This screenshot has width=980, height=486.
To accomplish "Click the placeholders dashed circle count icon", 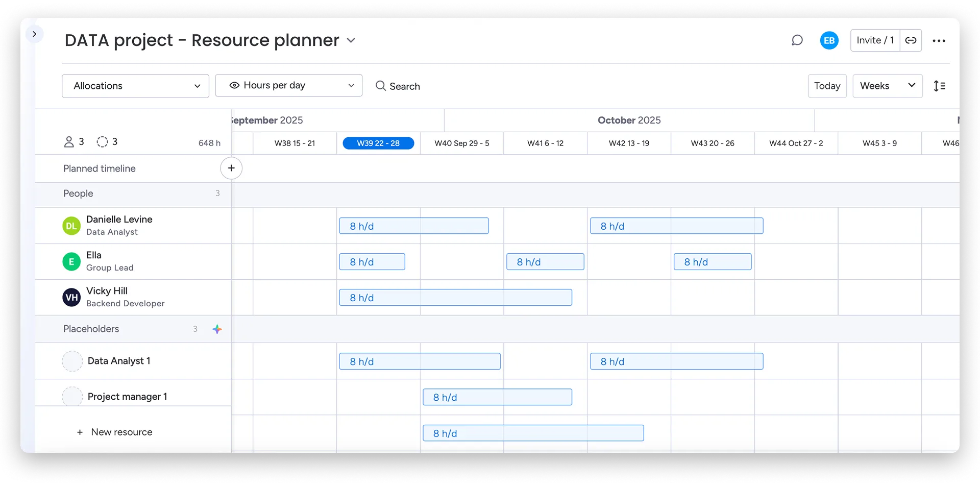I will [x=102, y=142].
